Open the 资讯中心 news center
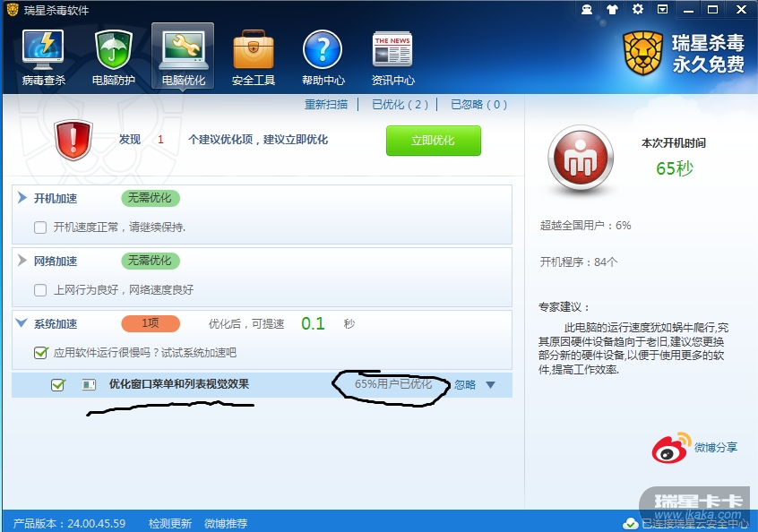 392,58
